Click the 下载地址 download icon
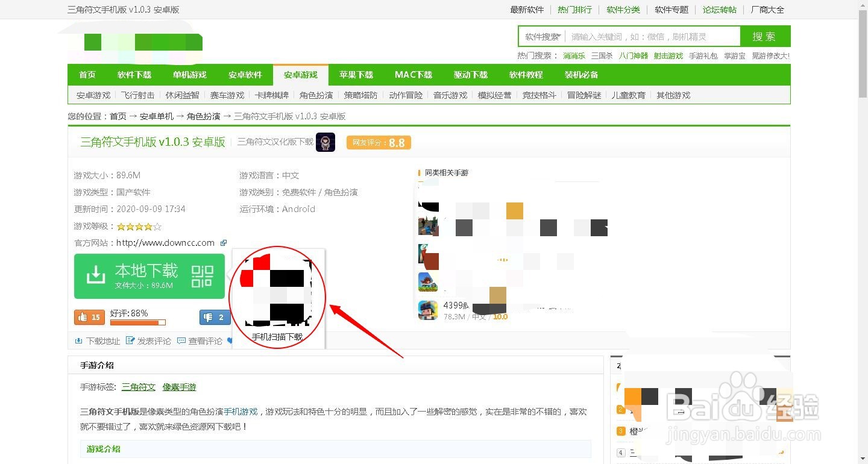The image size is (868, 464). point(78,341)
